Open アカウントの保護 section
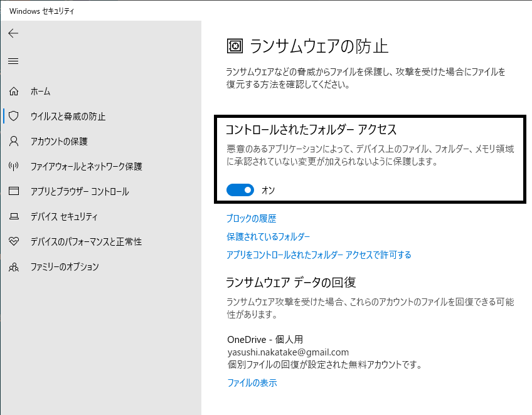The height and width of the screenshot is (415, 532). pyautogui.click(x=59, y=141)
